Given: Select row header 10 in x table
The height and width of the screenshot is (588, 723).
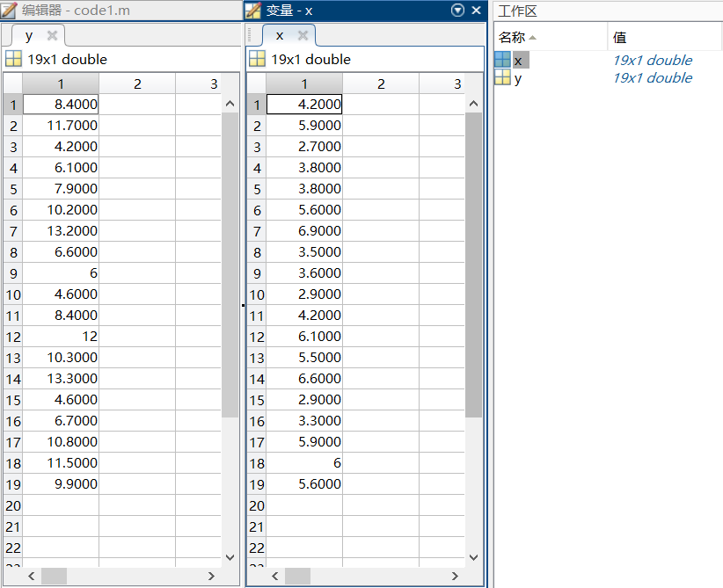Looking at the screenshot, I should pos(256,294).
